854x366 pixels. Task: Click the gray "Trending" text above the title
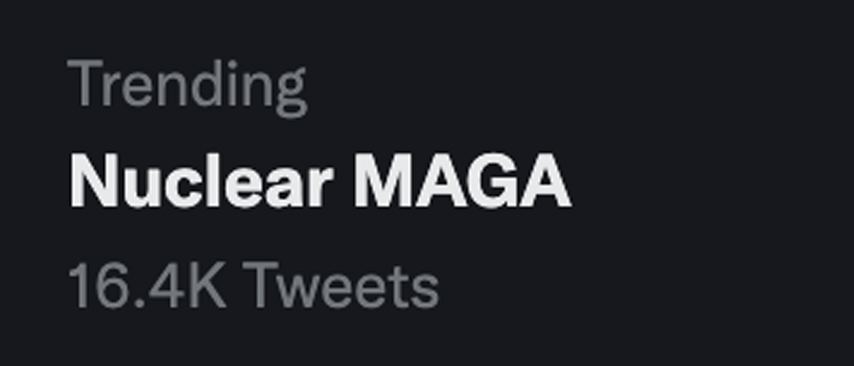point(187,88)
